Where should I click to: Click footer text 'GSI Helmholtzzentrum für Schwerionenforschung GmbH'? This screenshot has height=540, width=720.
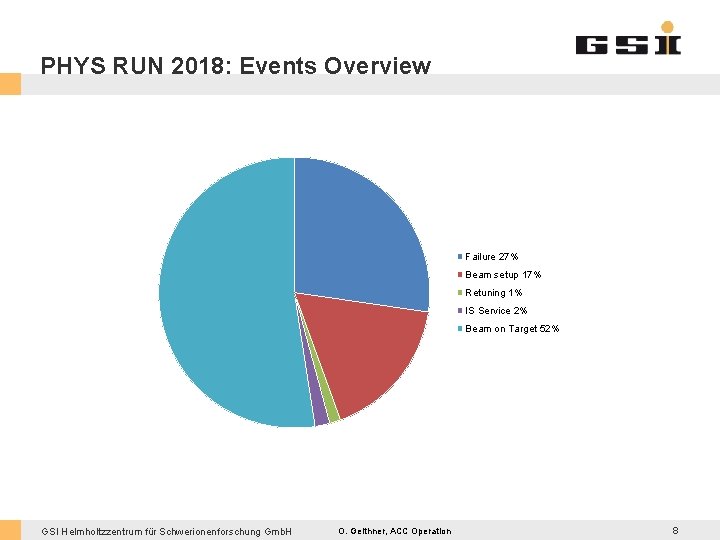point(166,531)
